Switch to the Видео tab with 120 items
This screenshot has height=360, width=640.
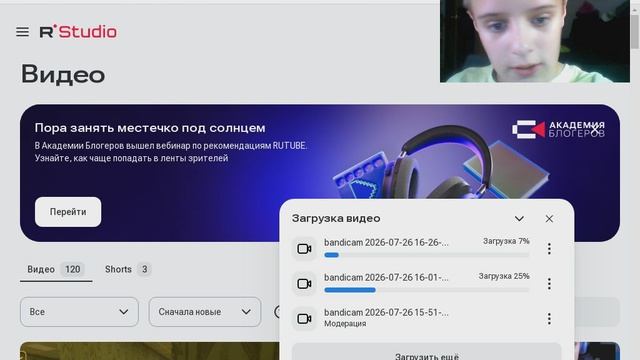coord(56,269)
